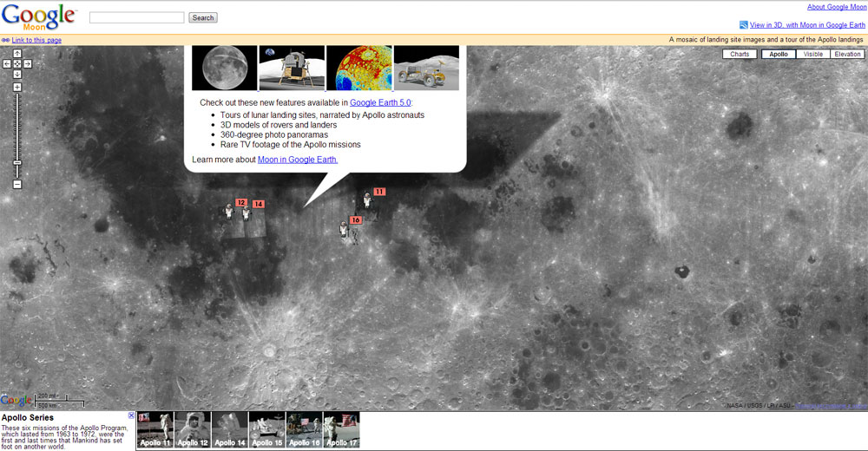Click the Rare TV footage bullet text

coord(290,145)
